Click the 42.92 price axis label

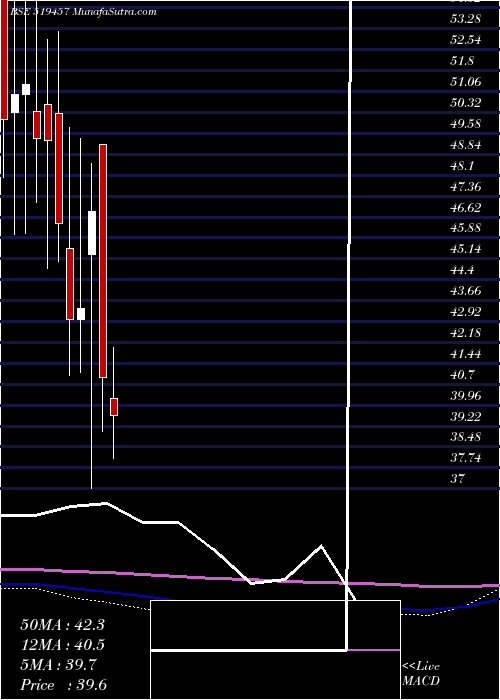(x=466, y=312)
